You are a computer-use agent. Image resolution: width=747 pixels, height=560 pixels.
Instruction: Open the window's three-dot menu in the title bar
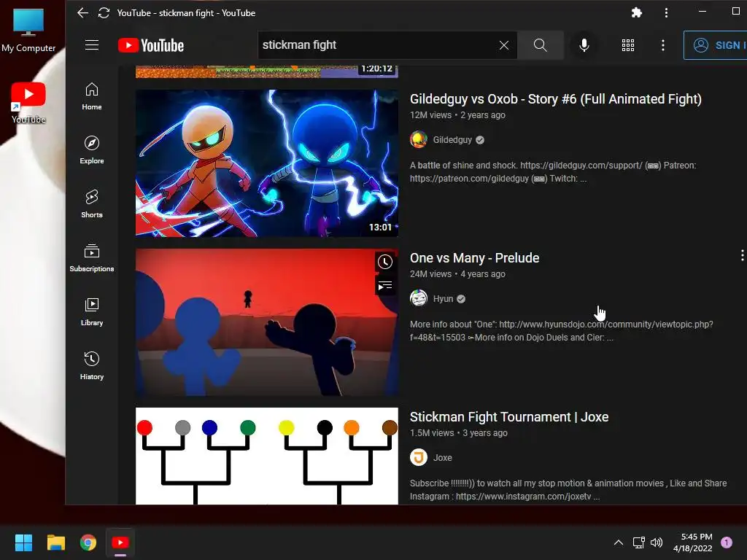pos(666,13)
